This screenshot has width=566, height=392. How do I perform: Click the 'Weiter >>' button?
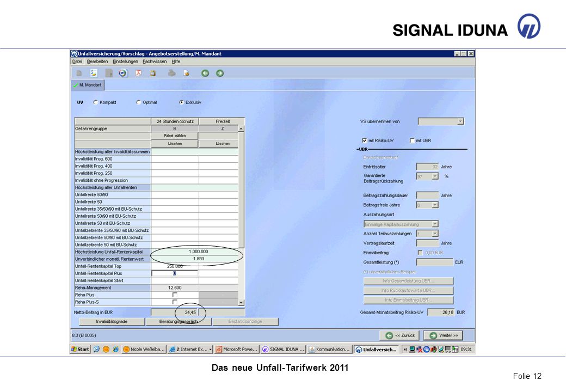[443, 336]
